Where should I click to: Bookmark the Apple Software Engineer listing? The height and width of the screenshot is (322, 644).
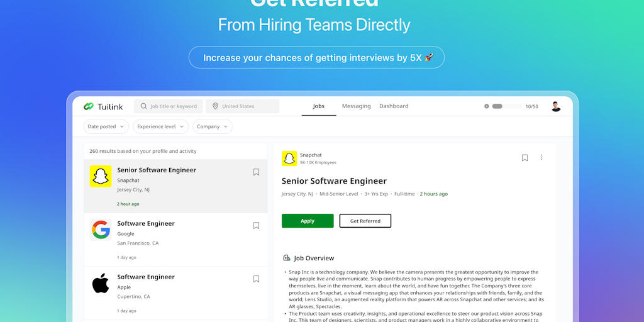click(257, 279)
